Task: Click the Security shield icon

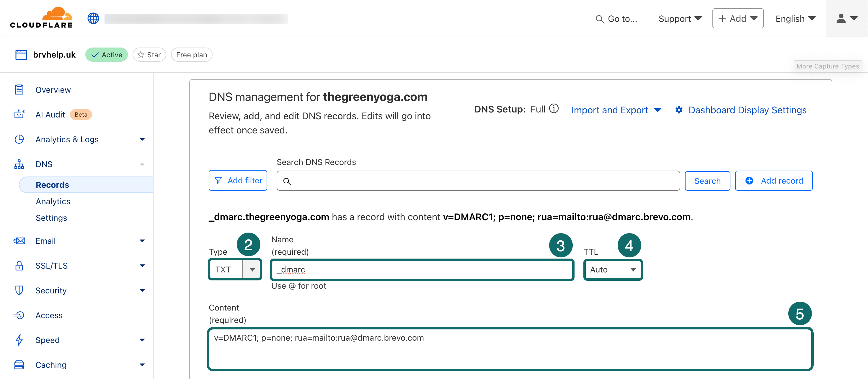Action: pyautogui.click(x=19, y=290)
